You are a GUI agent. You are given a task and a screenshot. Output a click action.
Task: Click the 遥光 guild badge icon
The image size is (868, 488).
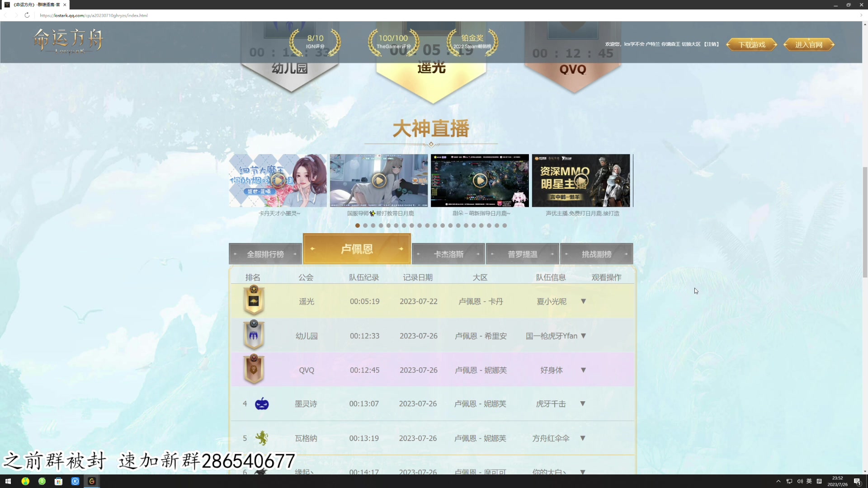[254, 301]
